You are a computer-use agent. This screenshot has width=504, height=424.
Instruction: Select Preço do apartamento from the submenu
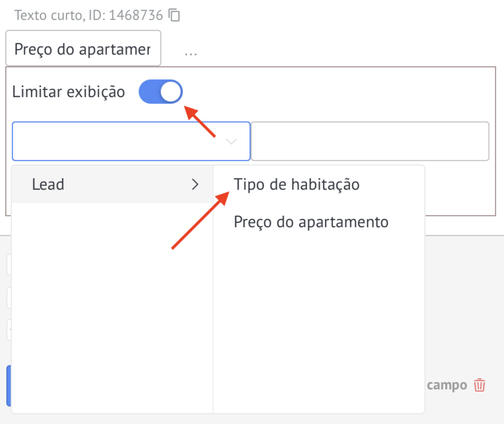click(x=311, y=222)
